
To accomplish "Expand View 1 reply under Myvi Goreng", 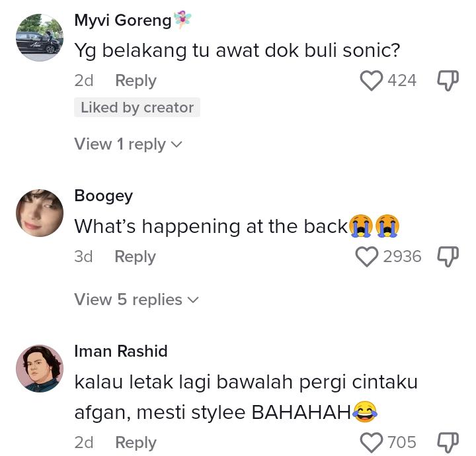I will coord(128,144).
